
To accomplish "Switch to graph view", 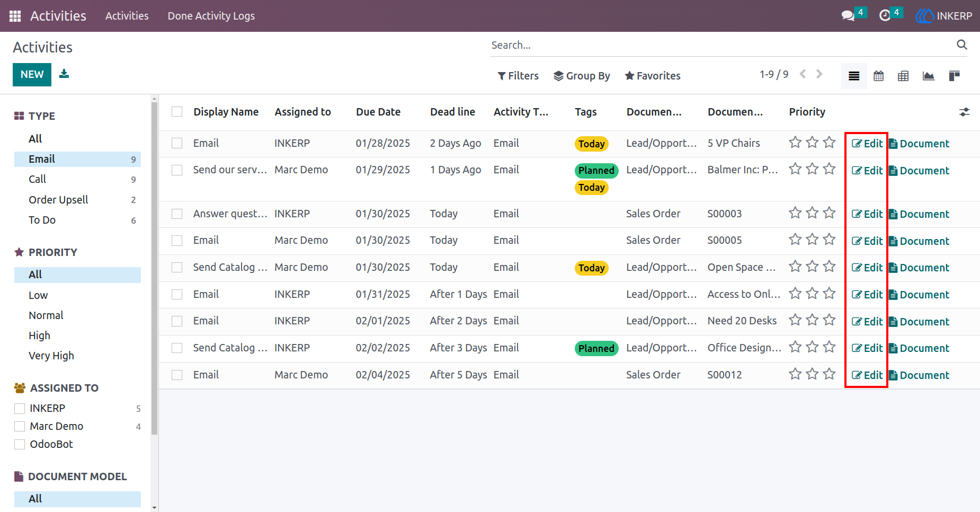I will click(928, 76).
